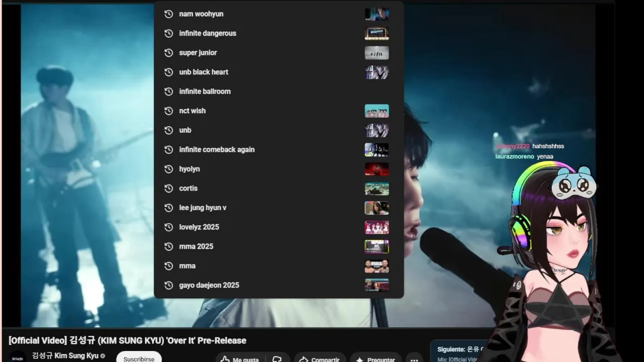
Task: Open thumbnail for 'lee jung hyun v' suggestion
Action: pyautogui.click(x=377, y=208)
